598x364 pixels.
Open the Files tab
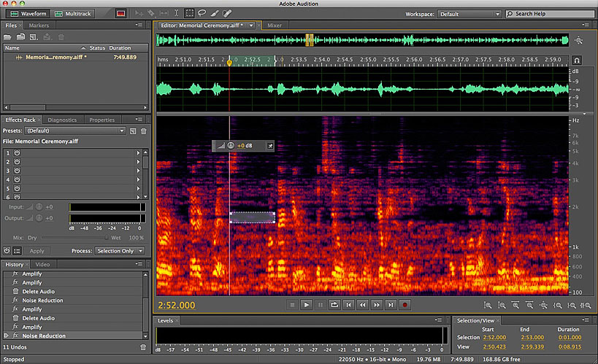(x=11, y=26)
